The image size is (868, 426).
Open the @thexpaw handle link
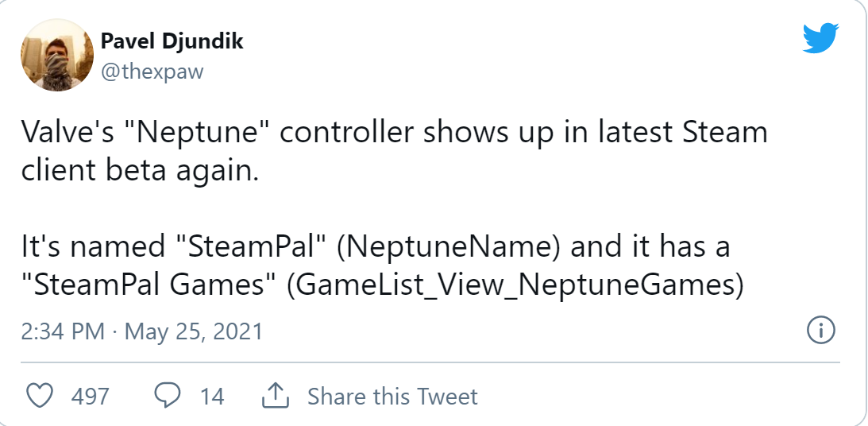click(x=152, y=72)
